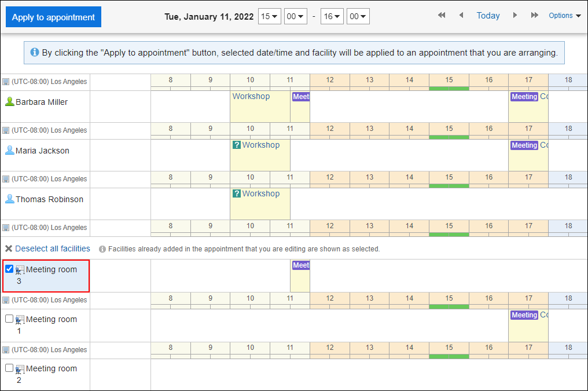Click the X icon beside Deselect all facilities
The height and width of the screenshot is (391, 588).
[9, 249]
